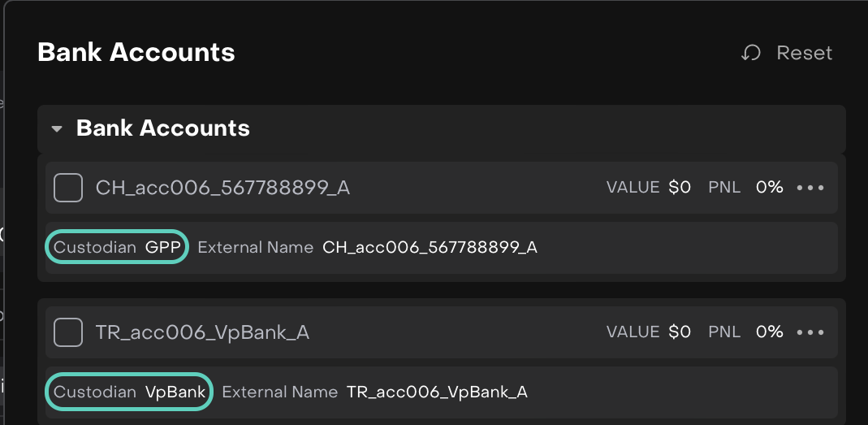Click the Bank Accounts section header label
Image resolution: width=868 pixels, height=425 pixels.
[x=163, y=128]
